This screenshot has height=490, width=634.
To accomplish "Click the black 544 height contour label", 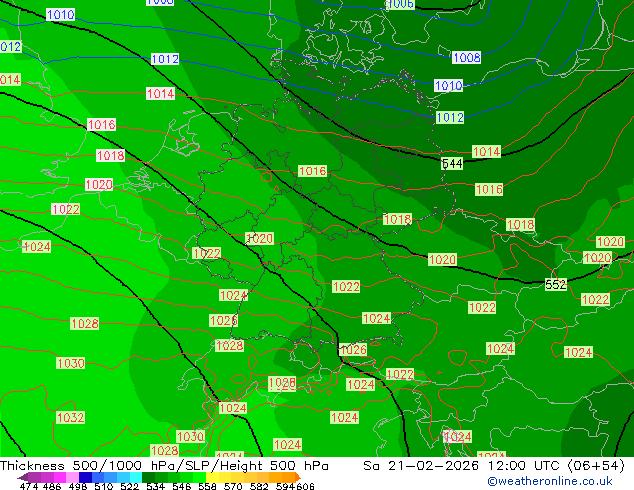I will (x=452, y=164).
